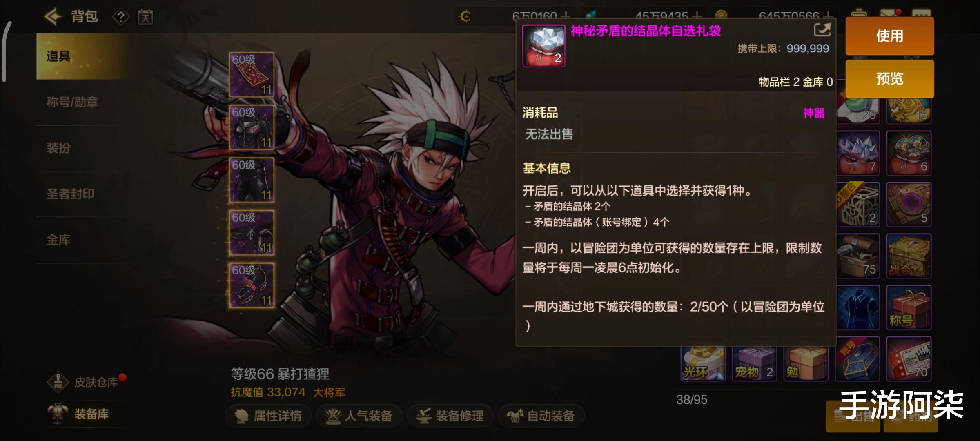This screenshot has height=441, width=980.
Task: Click the 自动装备 auto equip button
Action: point(541,416)
